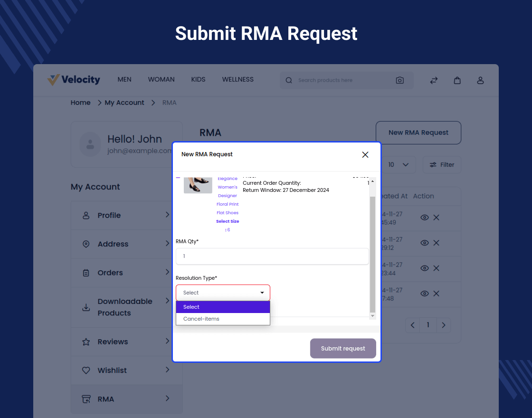Click the user account icon in header

(x=480, y=80)
